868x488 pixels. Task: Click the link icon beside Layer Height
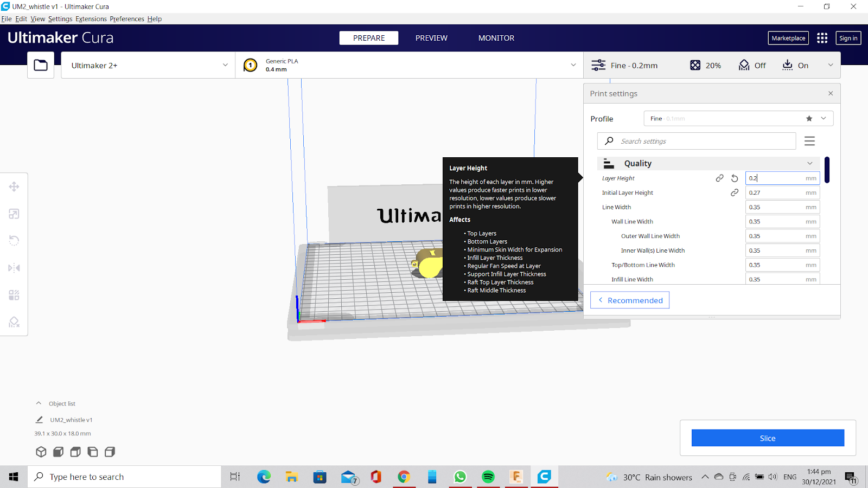(719, 178)
